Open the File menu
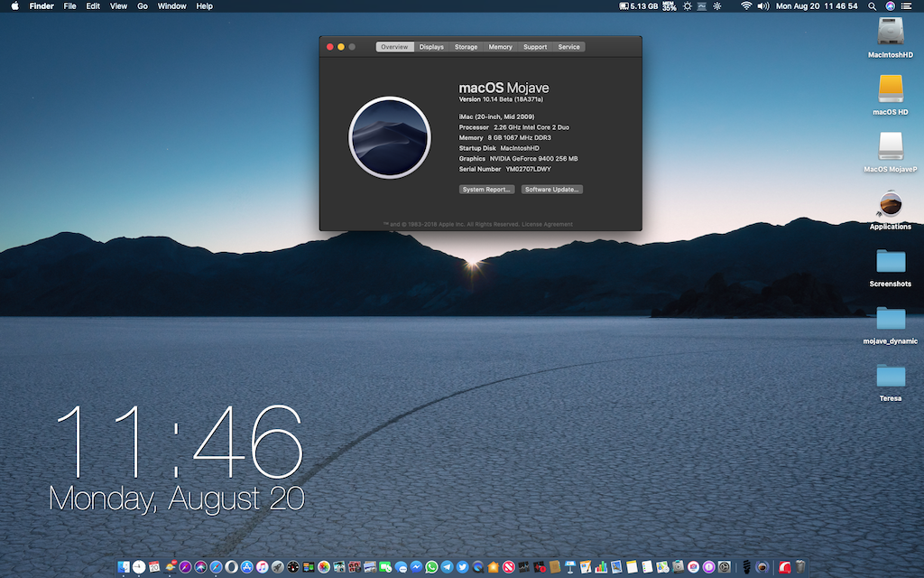The height and width of the screenshot is (578, 924). pyautogui.click(x=69, y=6)
